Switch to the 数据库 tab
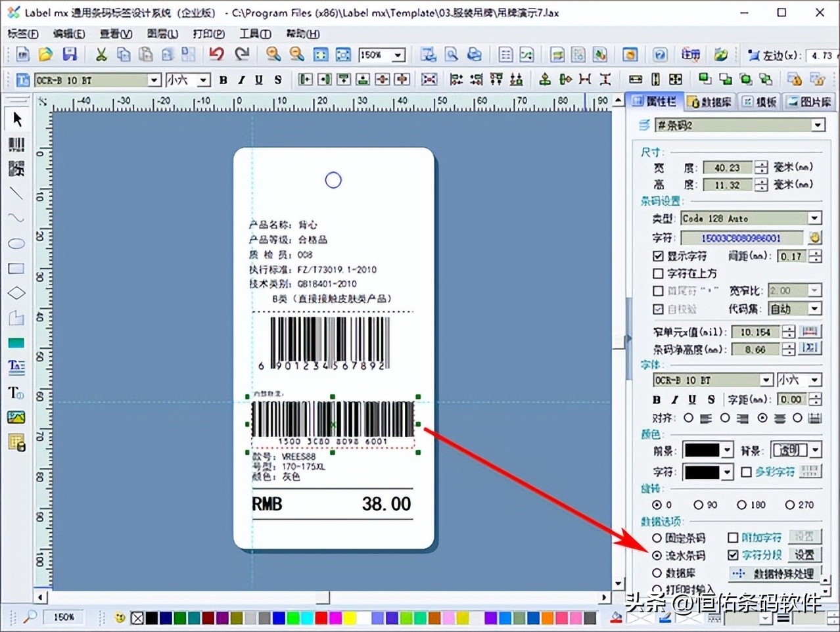This screenshot has width=840, height=632. pyautogui.click(x=709, y=102)
